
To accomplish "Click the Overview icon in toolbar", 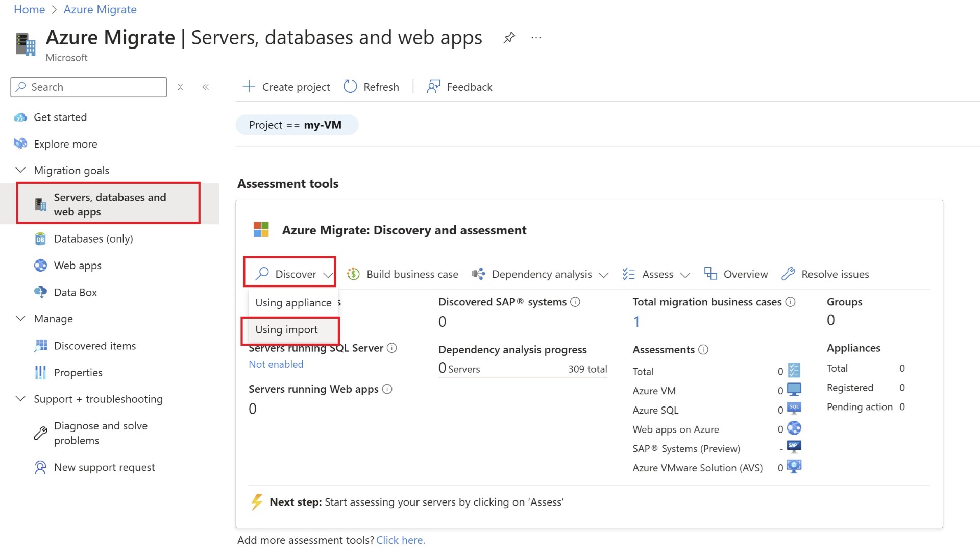I will coord(710,274).
